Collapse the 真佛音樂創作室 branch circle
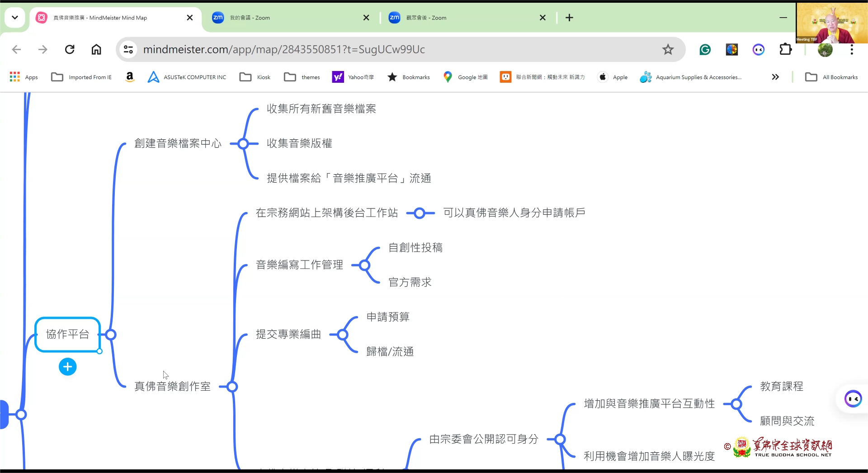The image size is (868, 473). click(232, 387)
